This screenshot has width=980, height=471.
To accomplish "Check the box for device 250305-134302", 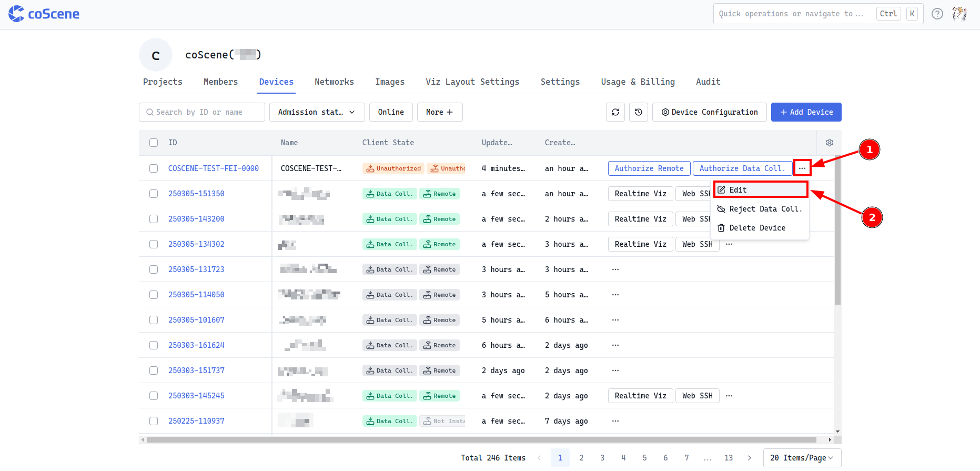I will pos(154,244).
